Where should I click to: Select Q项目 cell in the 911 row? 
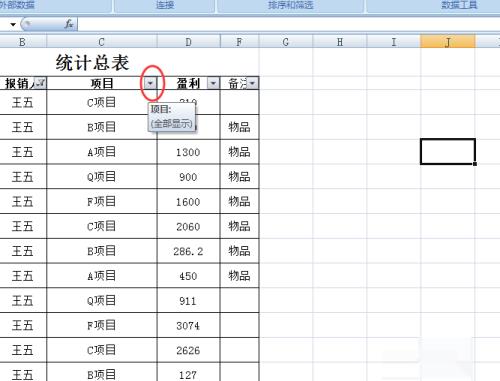[102, 301]
